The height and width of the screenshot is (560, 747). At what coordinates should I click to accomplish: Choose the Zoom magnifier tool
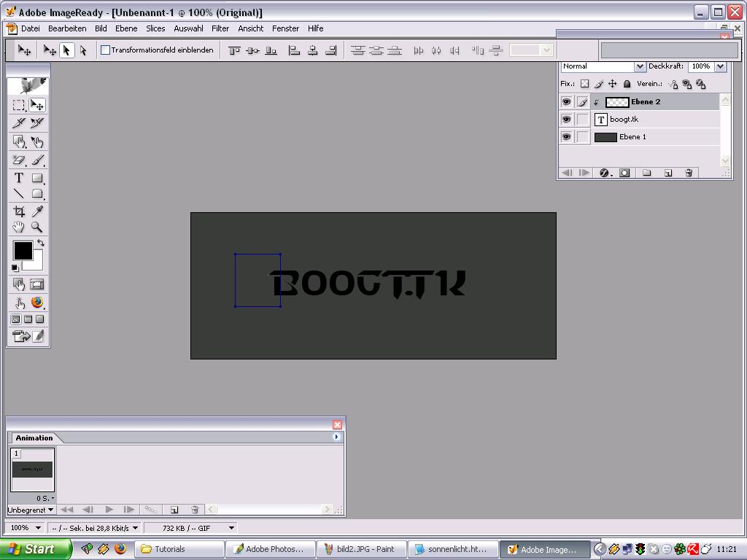tap(37, 227)
